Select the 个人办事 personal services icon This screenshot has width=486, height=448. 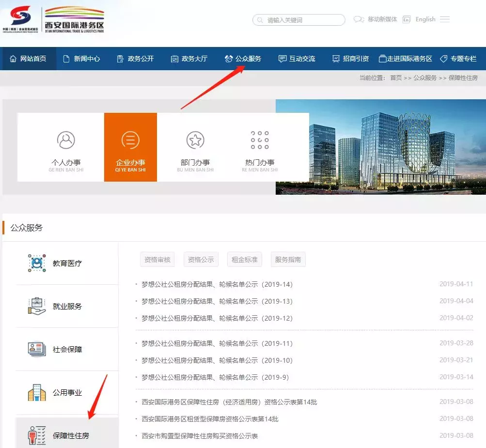[x=66, y=141]
